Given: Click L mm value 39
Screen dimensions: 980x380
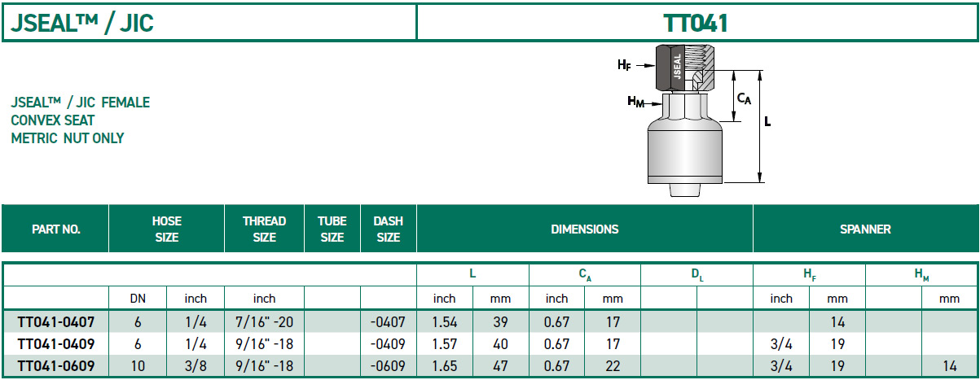Looking at the screenshot, I should 501,322.
